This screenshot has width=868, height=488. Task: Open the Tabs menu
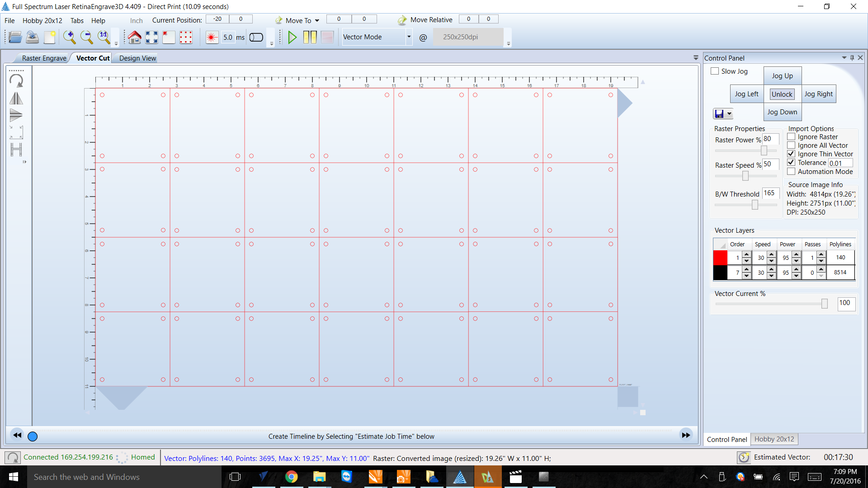(77, 20)
